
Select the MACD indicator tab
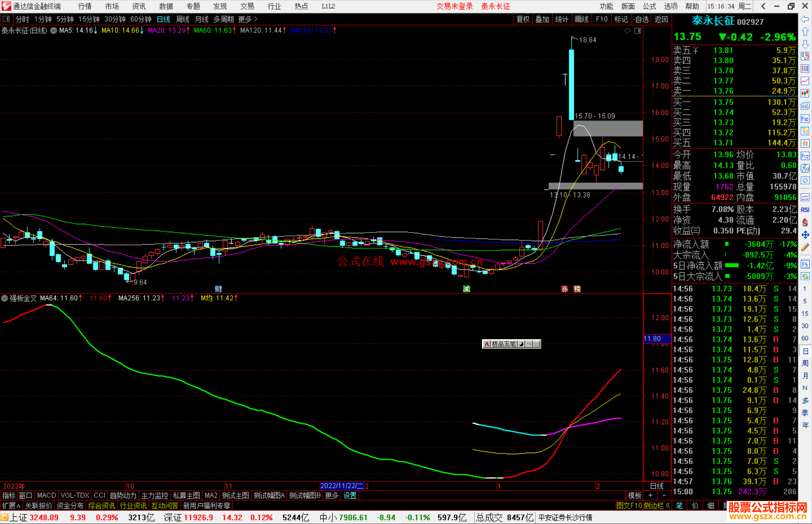(x=47, y=495)
